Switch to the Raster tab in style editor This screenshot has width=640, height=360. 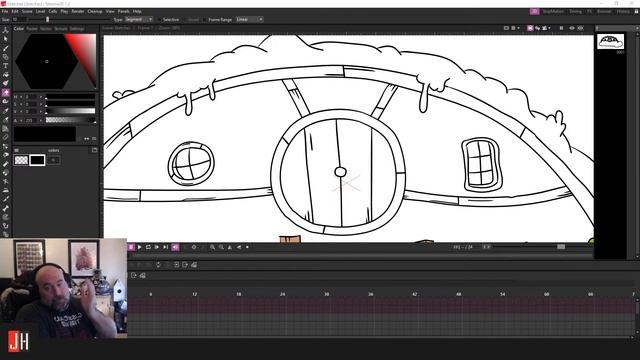pos(32,29)
